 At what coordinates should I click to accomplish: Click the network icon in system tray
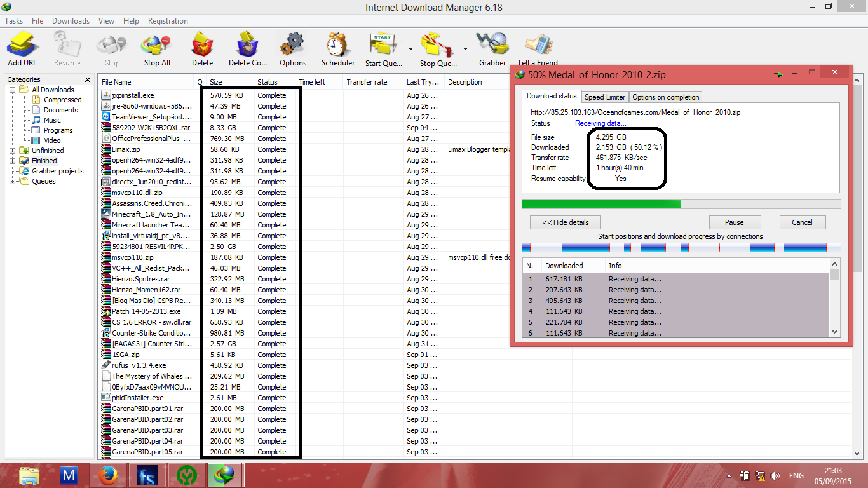coord(761,475)
